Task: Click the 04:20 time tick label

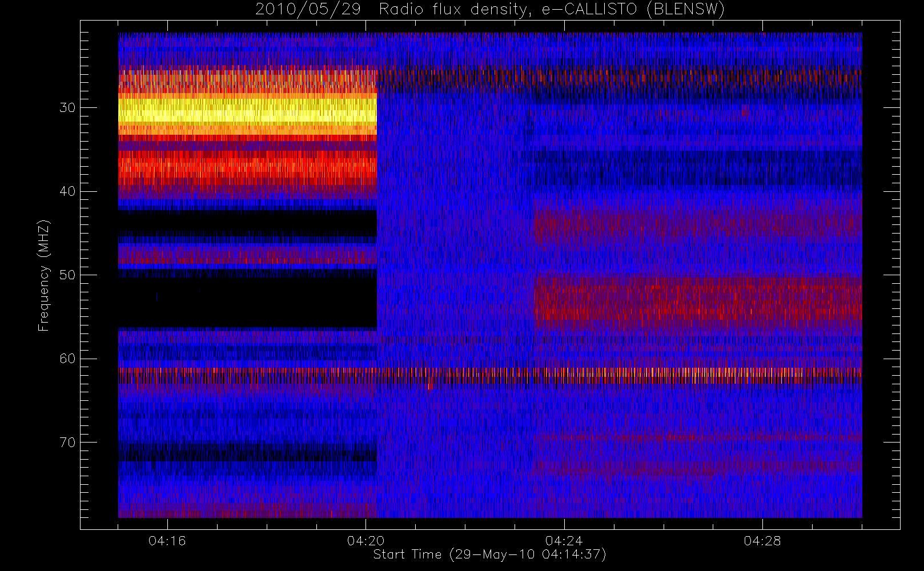Action: pyautogui.click(x=365, y=541)
